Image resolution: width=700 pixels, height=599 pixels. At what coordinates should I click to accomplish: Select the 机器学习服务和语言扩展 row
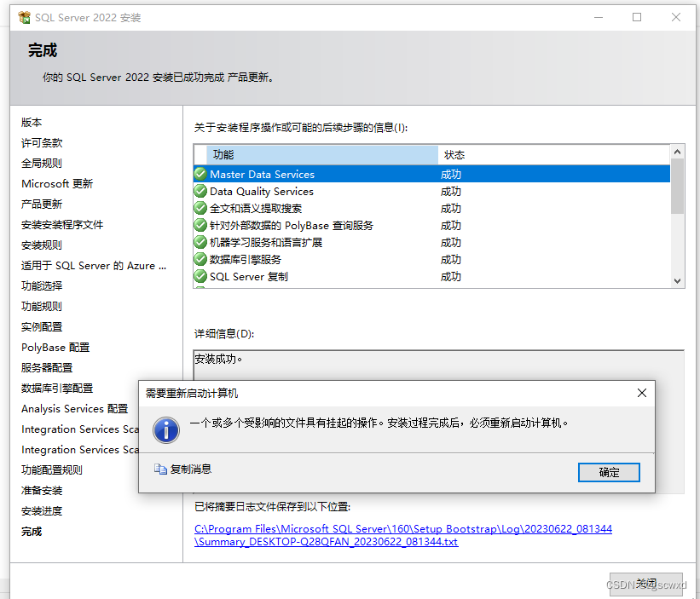pyautogui.click(x=431, y=242)
